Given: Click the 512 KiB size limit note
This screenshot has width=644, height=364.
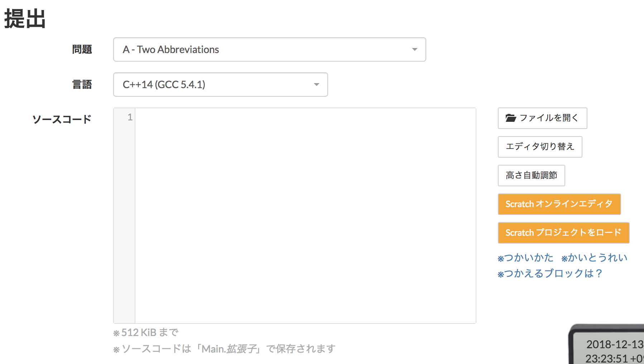Looking at the screenshot, I should pos(146,332).
